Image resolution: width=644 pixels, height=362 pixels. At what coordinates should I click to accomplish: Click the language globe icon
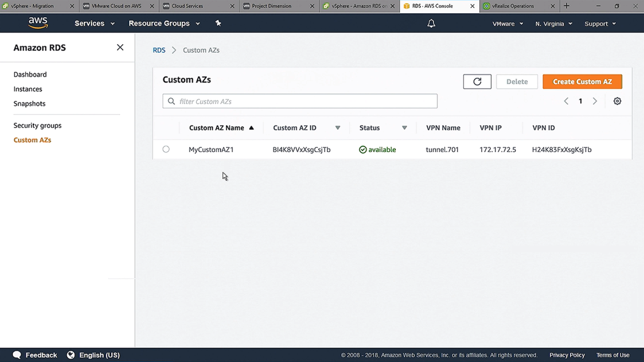coord(71,355)
